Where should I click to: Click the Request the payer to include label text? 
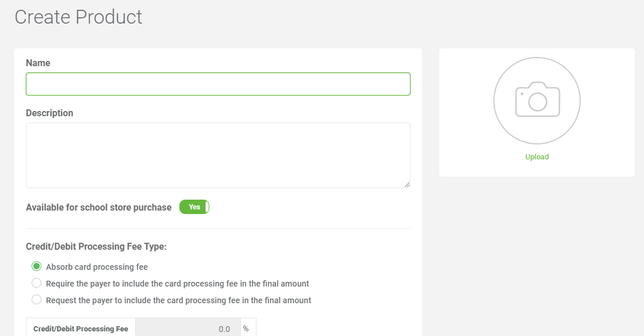click(x=179, y=300)
